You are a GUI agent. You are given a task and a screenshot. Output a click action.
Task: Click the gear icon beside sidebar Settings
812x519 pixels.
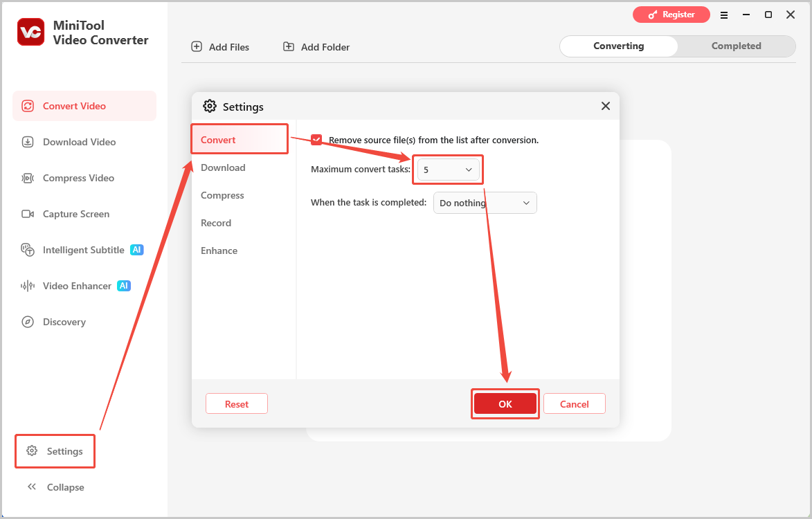coord(32,450)
